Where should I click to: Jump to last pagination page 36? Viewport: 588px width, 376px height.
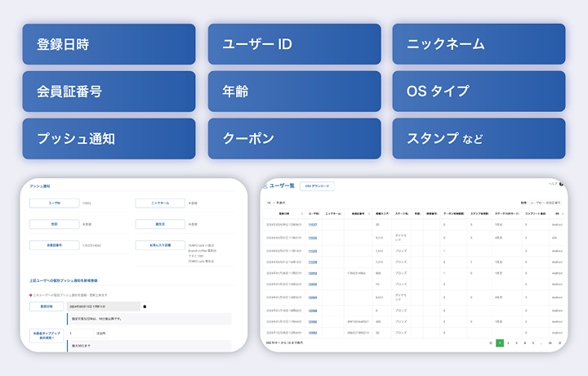coord(550,343)
